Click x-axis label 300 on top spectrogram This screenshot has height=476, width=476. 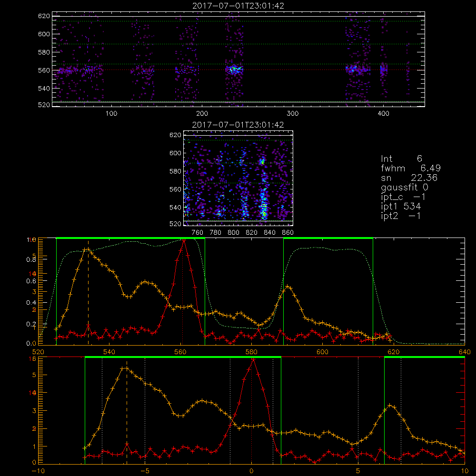(x=293, y=114)
